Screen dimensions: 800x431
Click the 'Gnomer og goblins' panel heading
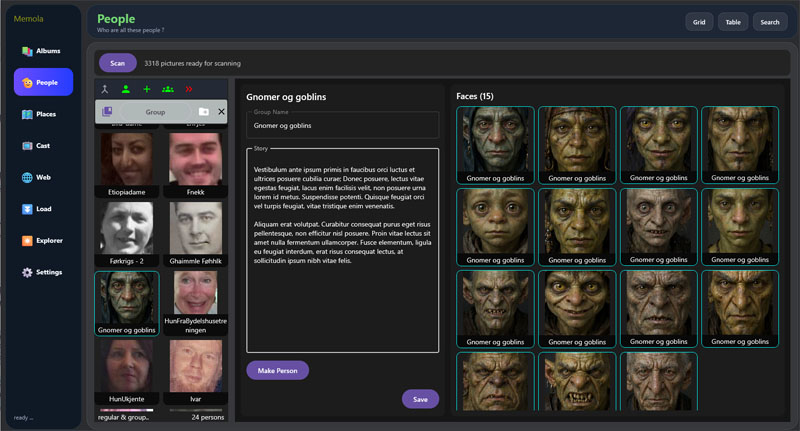point(286,97)
